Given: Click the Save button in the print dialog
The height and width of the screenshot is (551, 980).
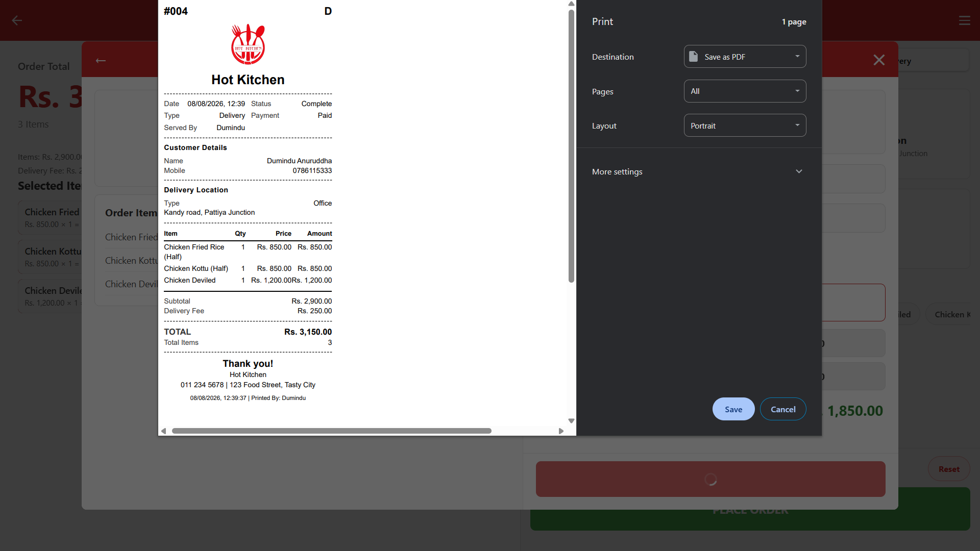Looking at the screenshot, I should click(733, 409).
